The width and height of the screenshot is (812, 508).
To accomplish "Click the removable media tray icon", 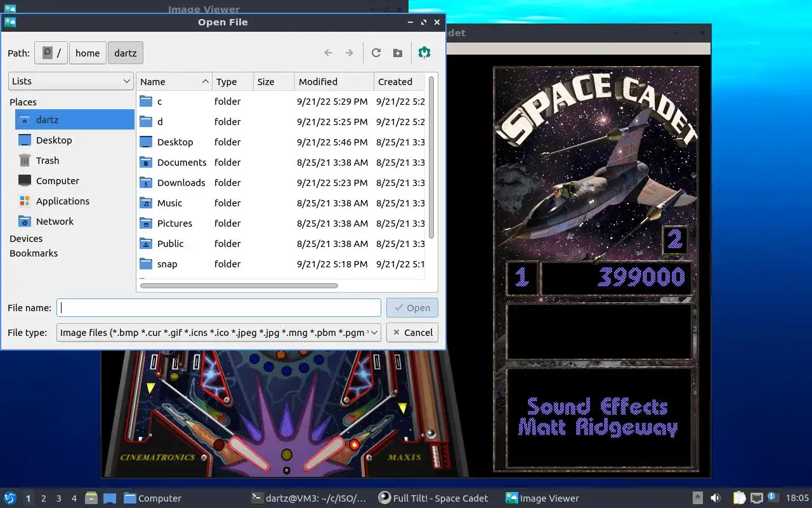I will [697, 498].
